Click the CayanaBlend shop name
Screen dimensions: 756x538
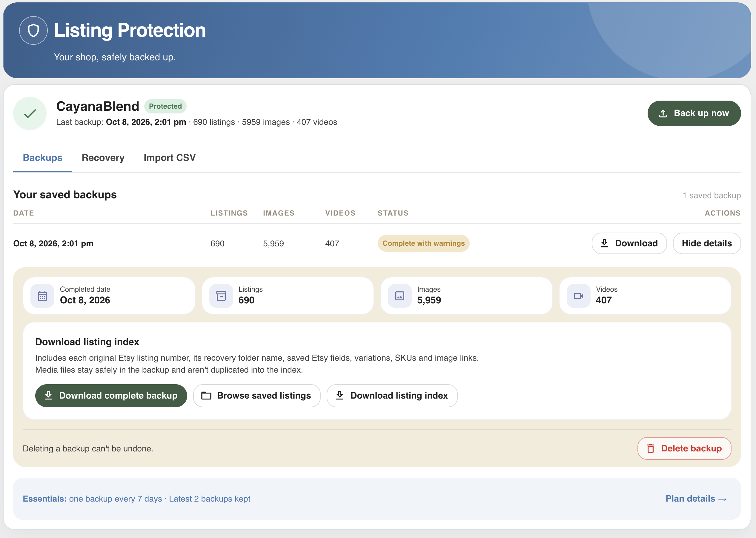(x=98, y=106)
